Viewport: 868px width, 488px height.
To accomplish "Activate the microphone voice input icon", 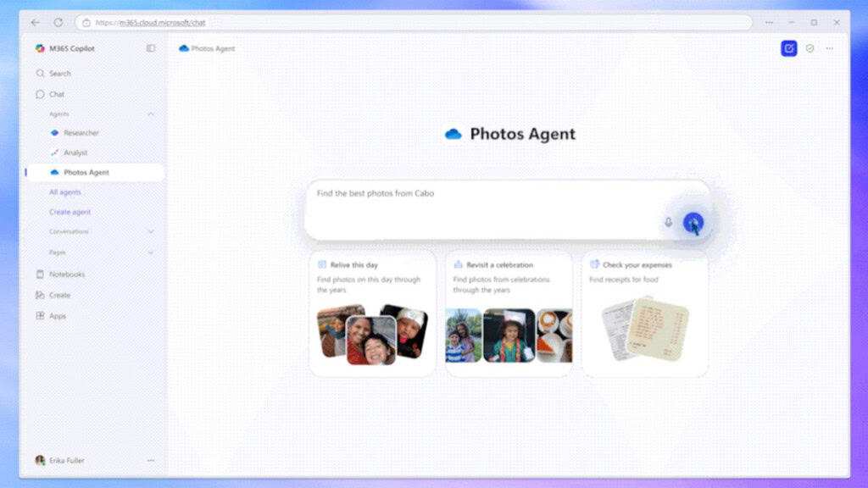I will (x=668, y=222).
